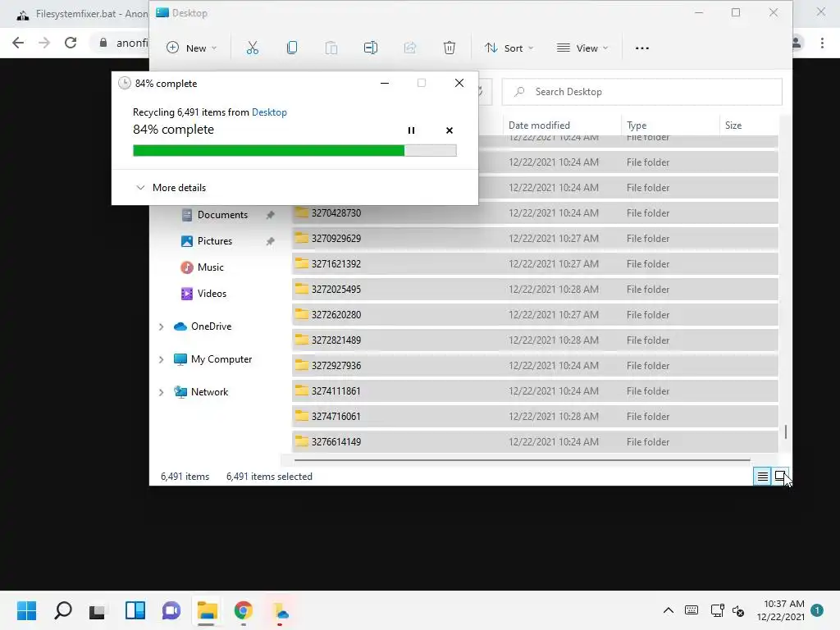Viewport: 840px width, 630px height.
Task: Select Pictures in navigation pane
Action: [214, 241]
